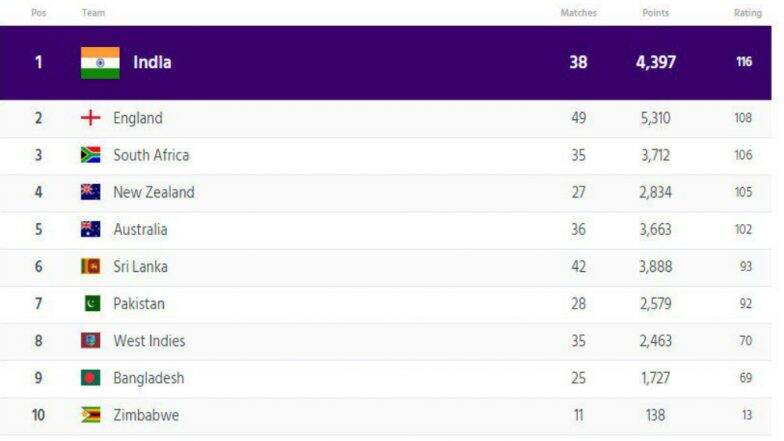Screen dimensions: 784x441
Task: Sort by the Rating column header
Action: 748,13
